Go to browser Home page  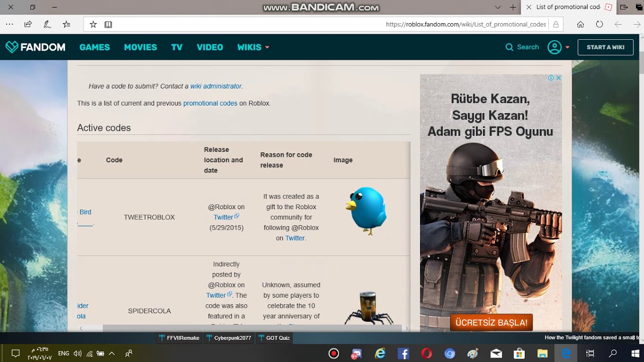click(x=581, y=24)
